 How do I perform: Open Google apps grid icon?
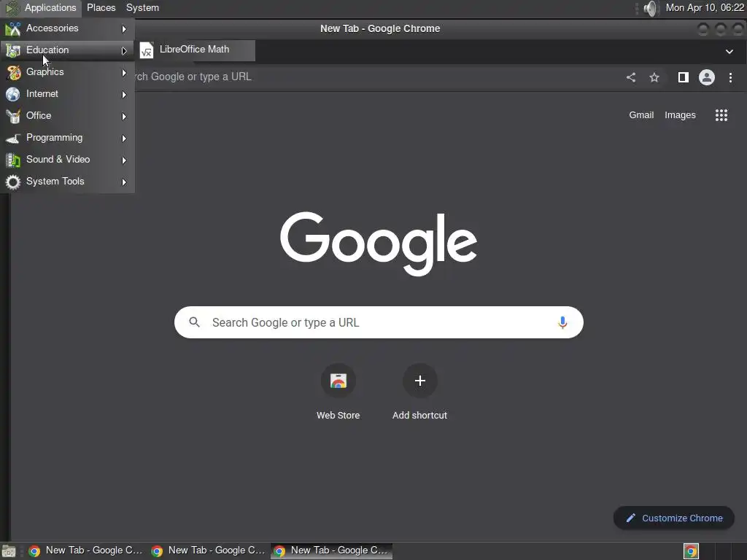(721, 115)
